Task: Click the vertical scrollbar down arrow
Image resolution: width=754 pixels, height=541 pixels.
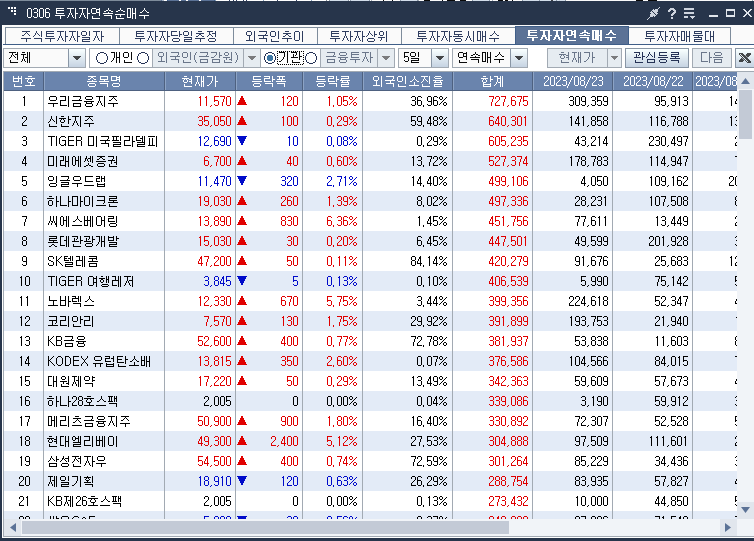Action: point(745,509)
